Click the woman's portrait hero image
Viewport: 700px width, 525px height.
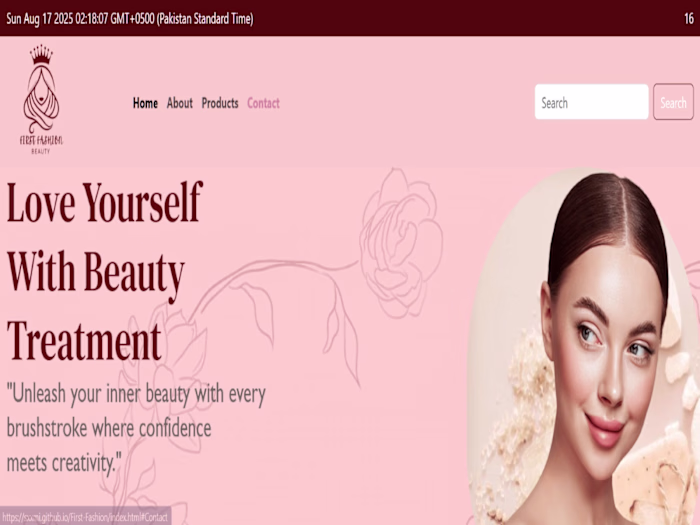pos(584,346)
